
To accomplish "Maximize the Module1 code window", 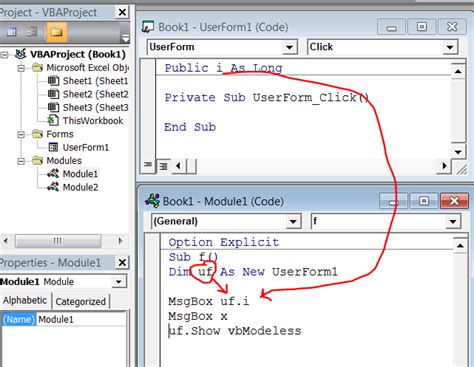I will [424, 201].
